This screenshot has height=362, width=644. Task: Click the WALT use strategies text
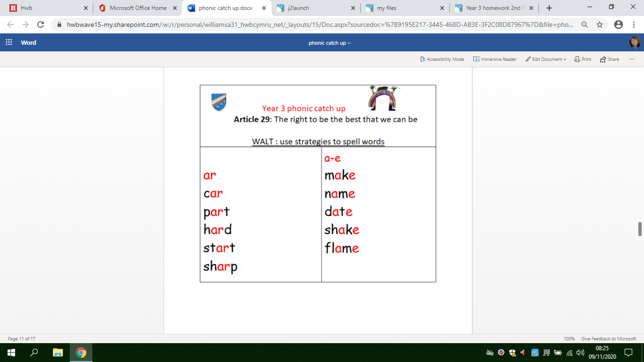pos(318,141)
